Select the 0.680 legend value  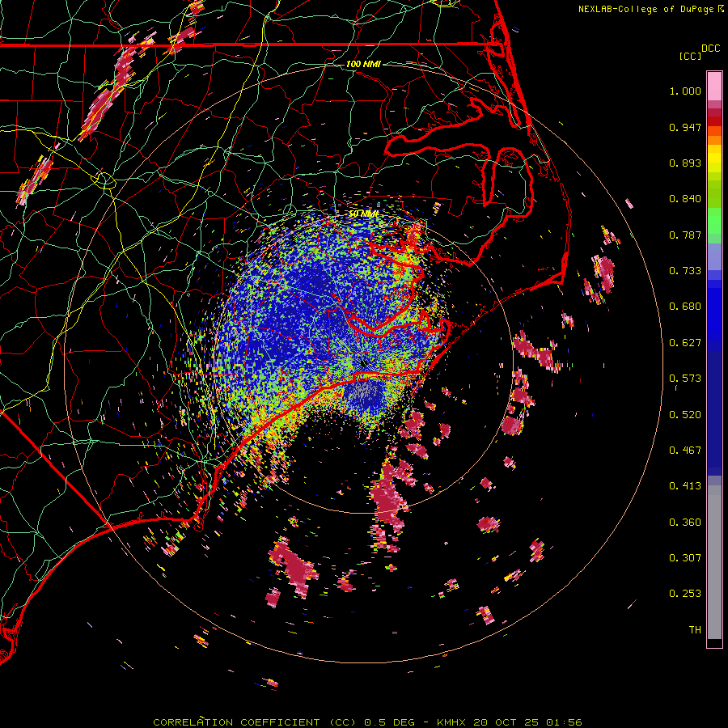[x=685, y=307]
